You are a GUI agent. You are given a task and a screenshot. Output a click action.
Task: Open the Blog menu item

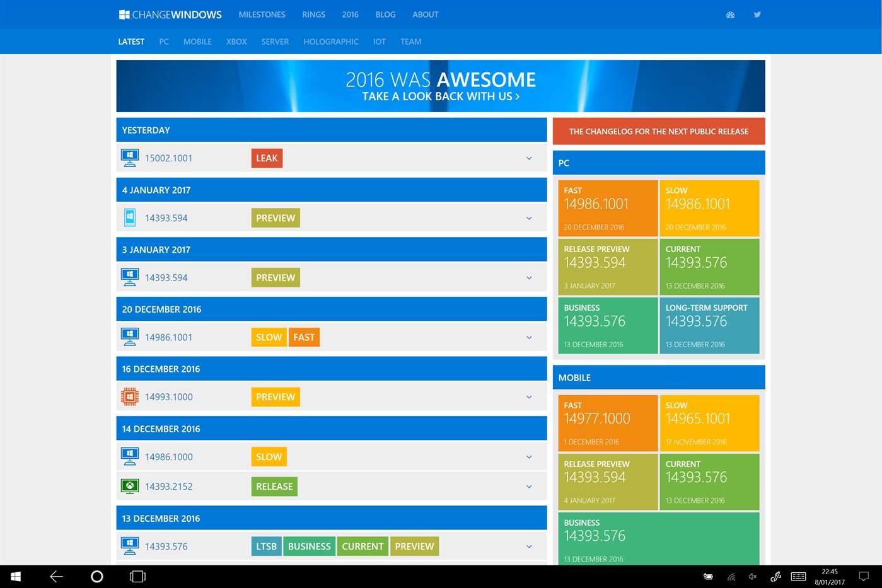(385, 14)
